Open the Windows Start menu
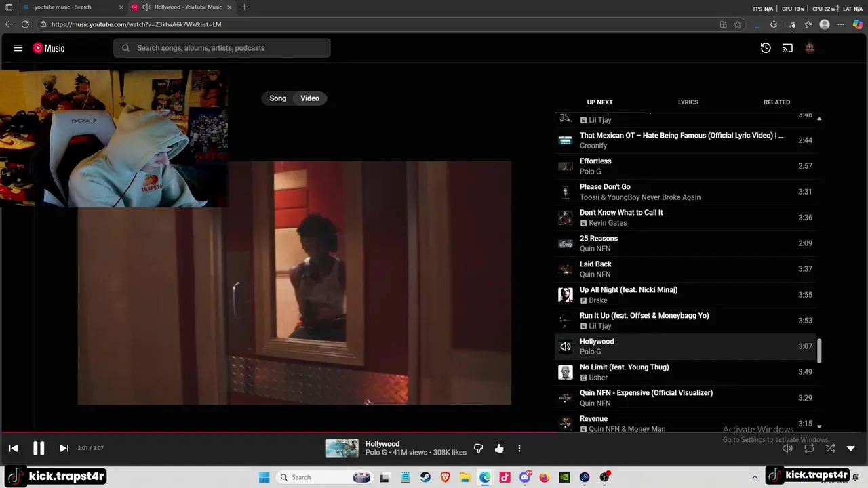The image size is (868, 488). pyautogui.click(x=264, y=477)
